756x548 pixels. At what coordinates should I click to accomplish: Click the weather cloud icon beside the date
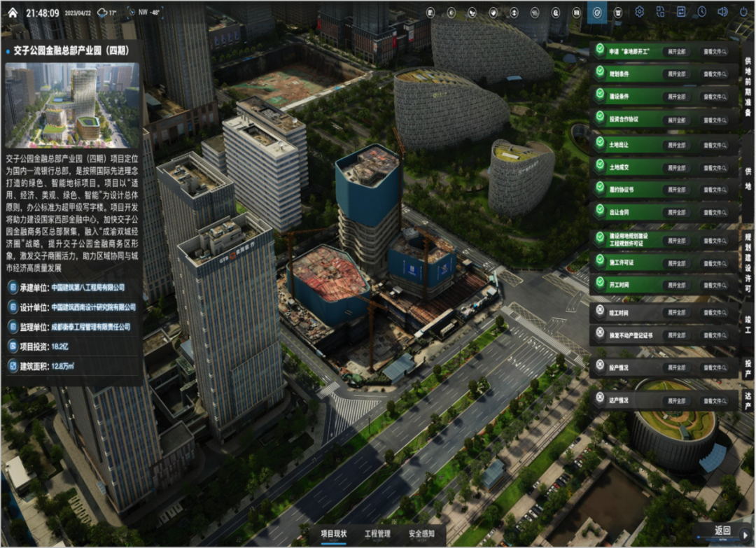104,13
